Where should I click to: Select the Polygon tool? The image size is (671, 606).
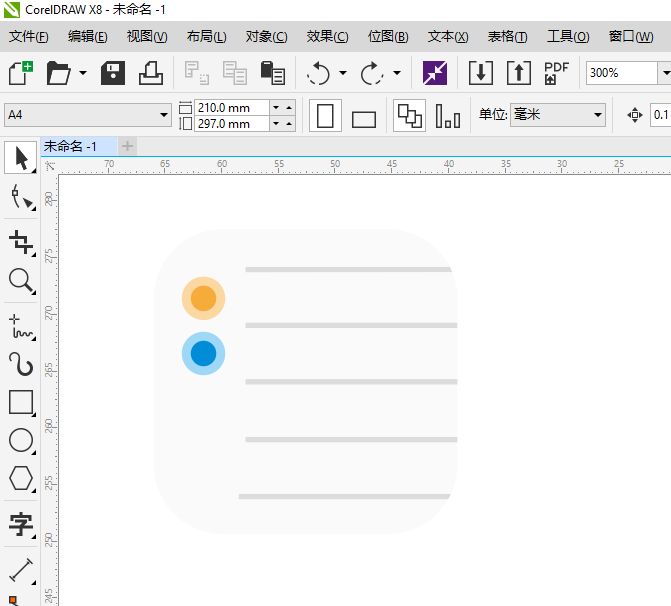(x=21, y=478)
